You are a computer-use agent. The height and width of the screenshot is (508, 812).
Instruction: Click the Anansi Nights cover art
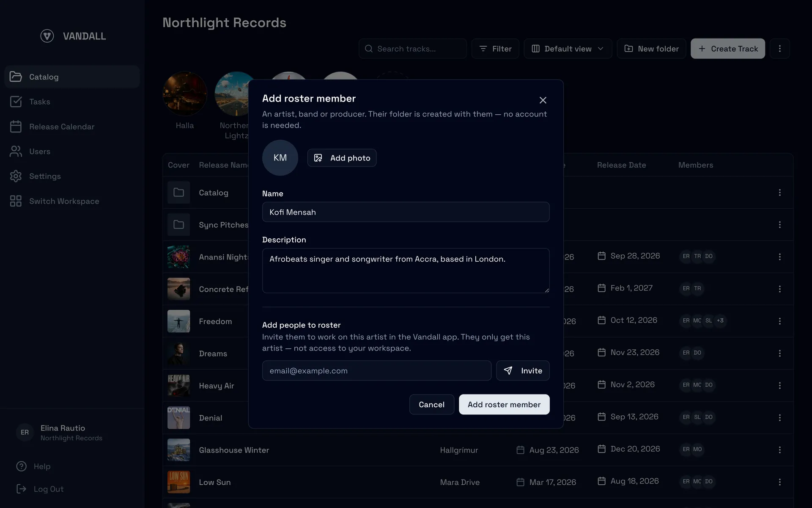click(x=178, y=257)
